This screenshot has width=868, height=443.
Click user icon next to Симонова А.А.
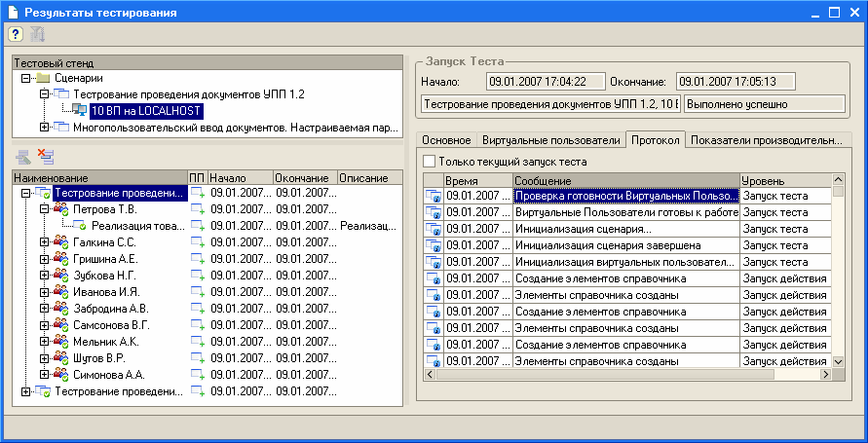tap(61, 375)
